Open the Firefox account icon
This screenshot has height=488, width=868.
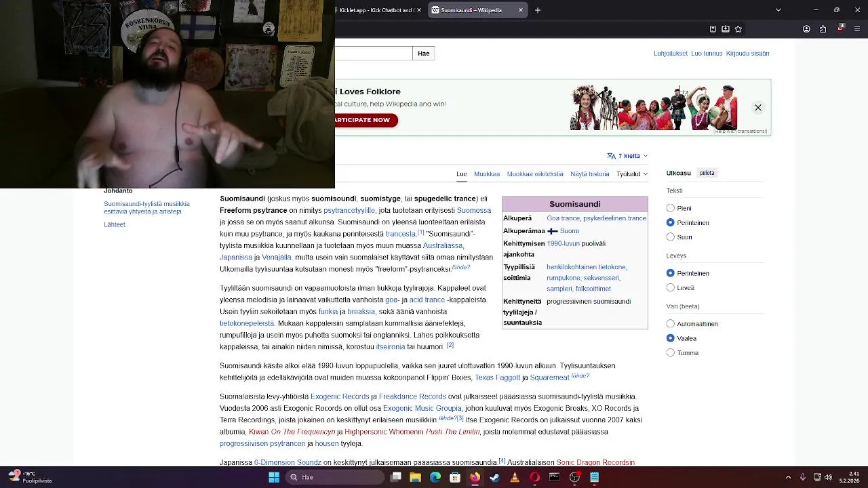(806, 29)
